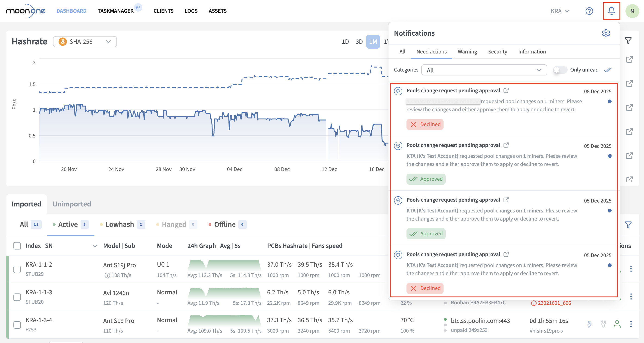Click filter funnel icon beside miner status tabs
644x343 pixels.
click(628, 225)
